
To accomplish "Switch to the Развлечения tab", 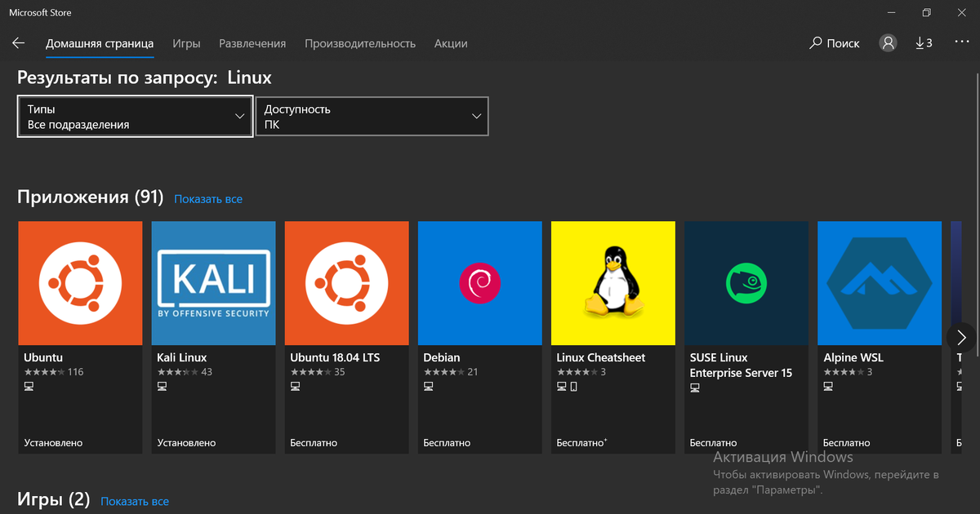I will 252,43.
